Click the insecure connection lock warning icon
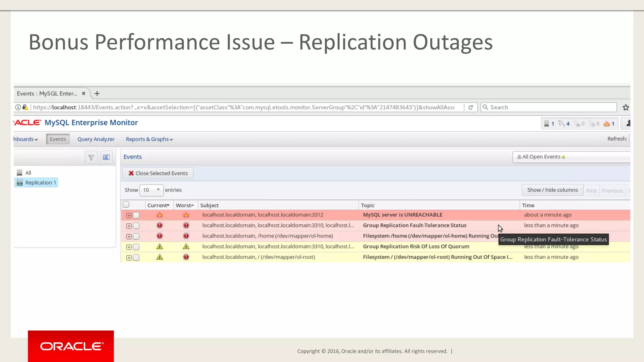The image size is (644, 362). [25, 107]
